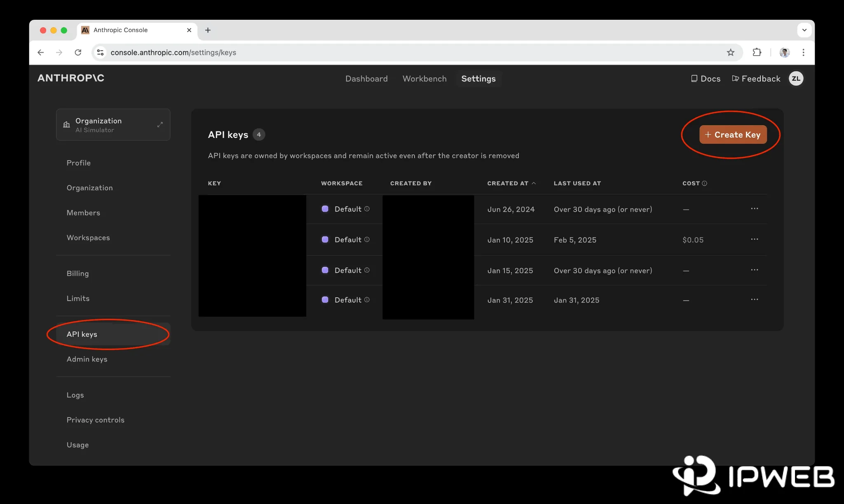This screenshot has width=844, height=504.
Task: Expand the tab search chevron
Action: pyautogui.click(x=804, y=30)
